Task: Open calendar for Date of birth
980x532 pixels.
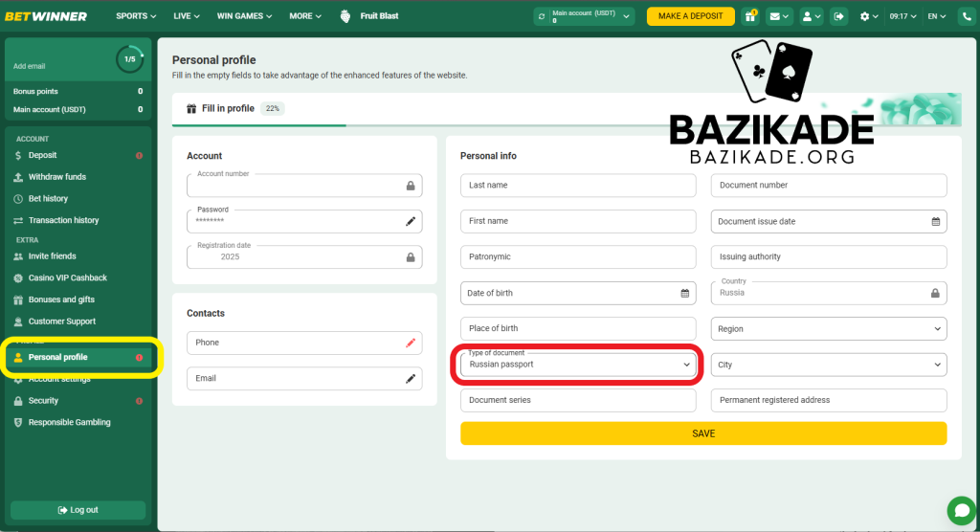Action: [x=685, y=293]
